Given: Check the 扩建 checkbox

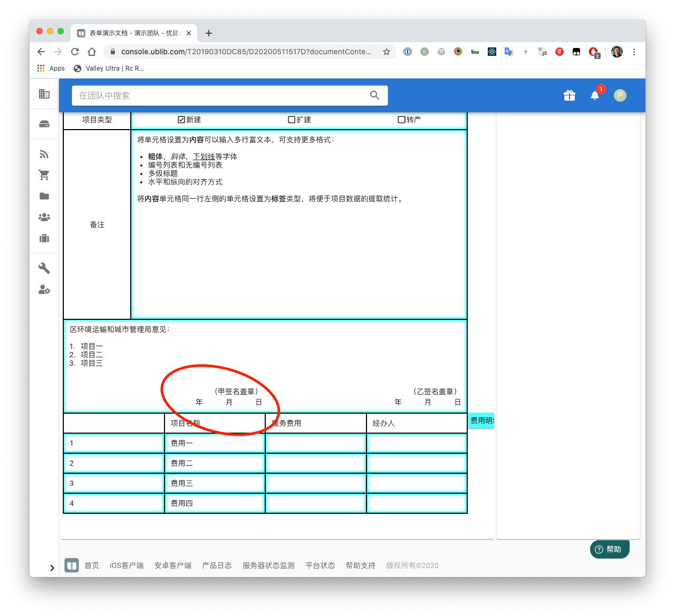Looking at the screenshot, I should (291, 120).
